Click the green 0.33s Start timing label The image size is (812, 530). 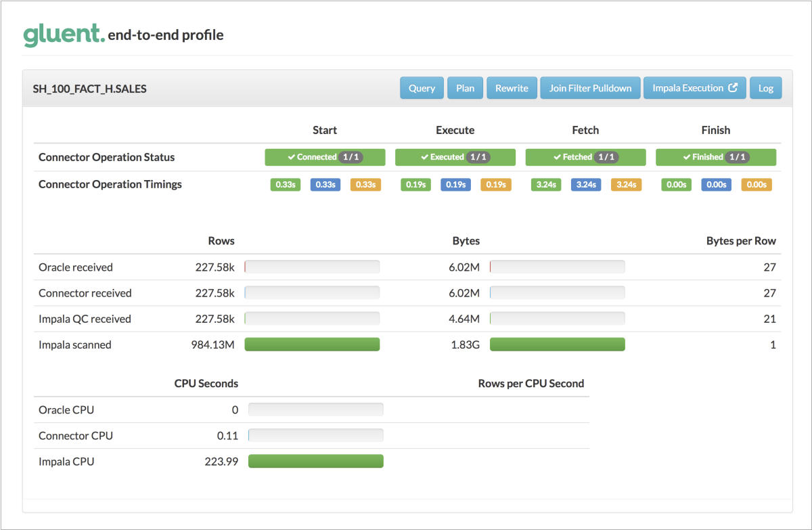[x=286, y=185]
